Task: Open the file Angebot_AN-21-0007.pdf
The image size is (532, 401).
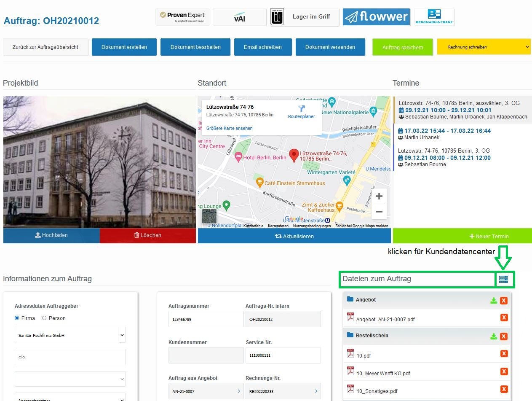Action: pyautogui.click(x=385, y=320)
